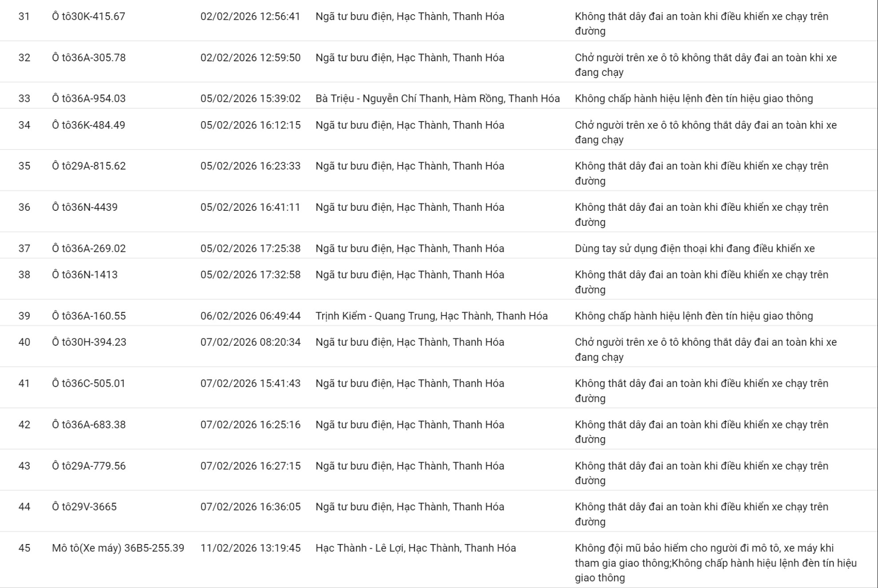
Task: Click plate 29V-3665 entry
Action: pos(84,507)
